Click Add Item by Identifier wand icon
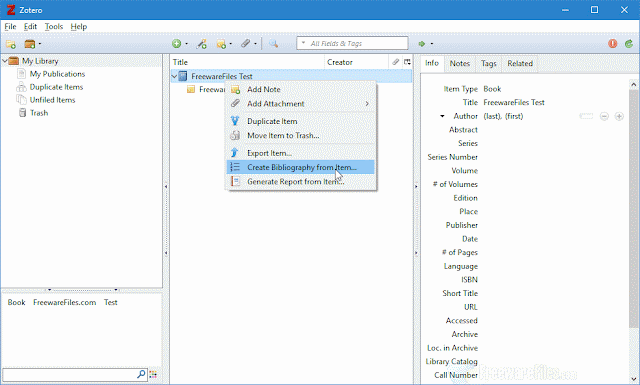This screenshot has height=385, width=640. click(x=202, y=44)
